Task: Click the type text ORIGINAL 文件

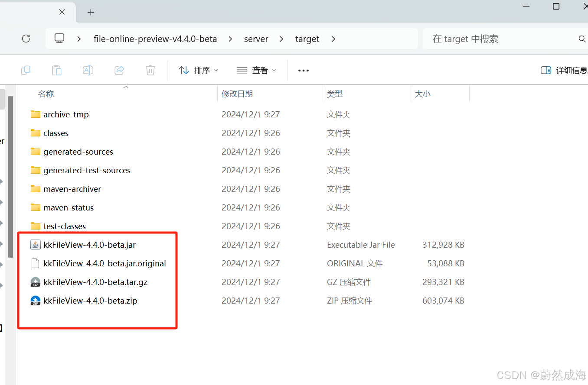Action: click(x=355, y=263)
